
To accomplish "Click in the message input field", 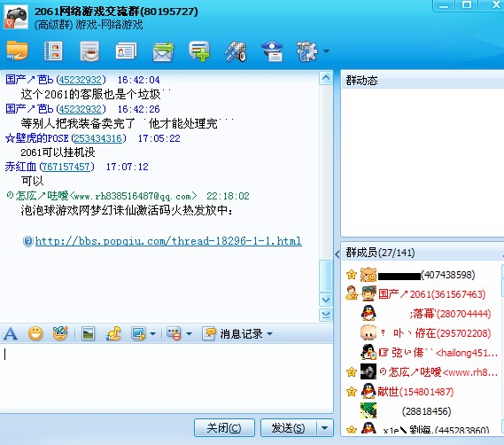I will pos(167,379).
